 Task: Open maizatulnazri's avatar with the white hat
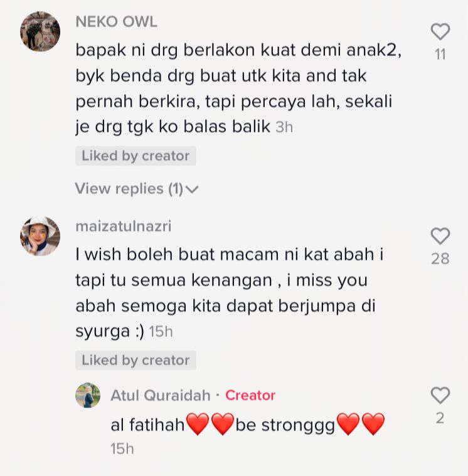[x=40, y=236]
